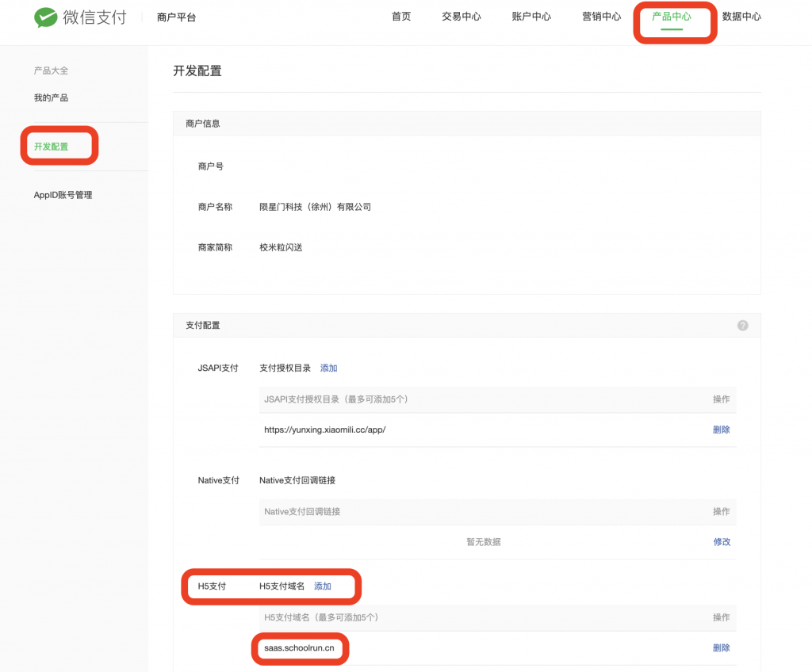Open AppID账号管理 from the sidebar
The image size is (812, 672).
coord(64,194)
